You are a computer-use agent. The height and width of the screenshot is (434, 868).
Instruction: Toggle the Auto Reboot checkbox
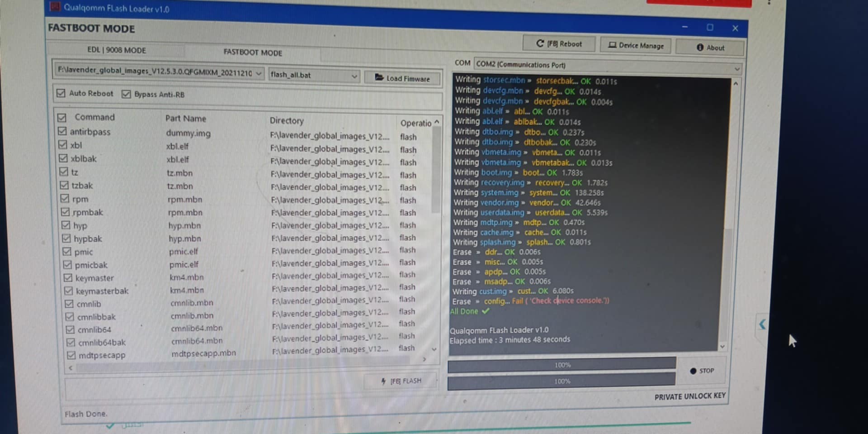coord(61,93)
